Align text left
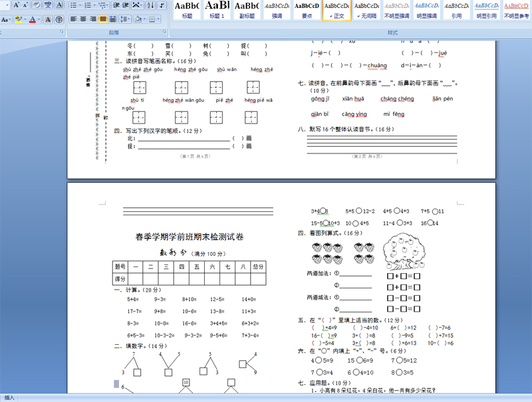The height and width of the screenshot is (402, 532). click(x=73, y=19)
